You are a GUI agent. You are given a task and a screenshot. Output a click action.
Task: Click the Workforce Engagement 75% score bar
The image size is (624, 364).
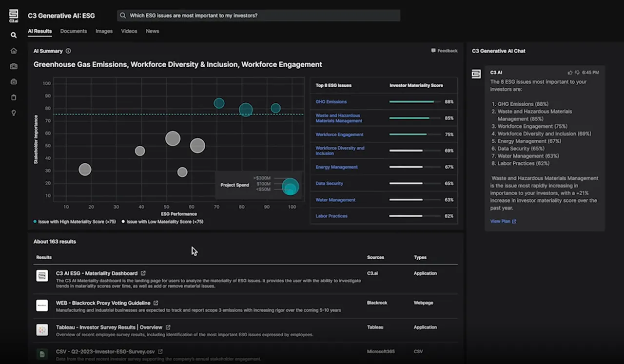point(415,134)
